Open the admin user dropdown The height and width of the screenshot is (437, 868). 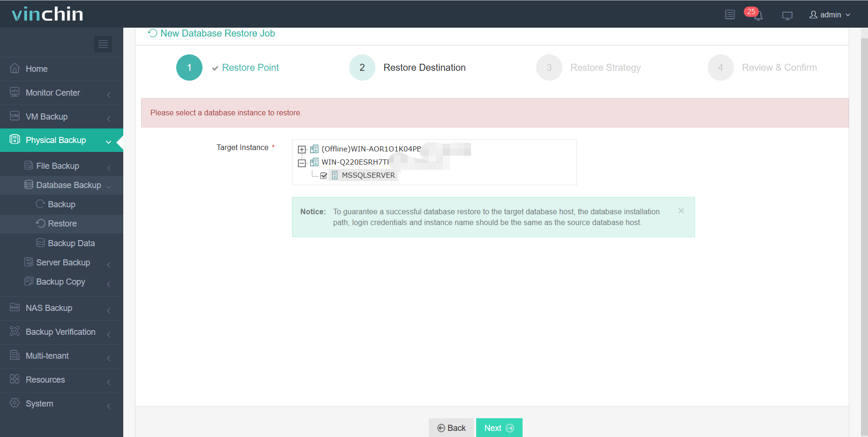point(830,15)
